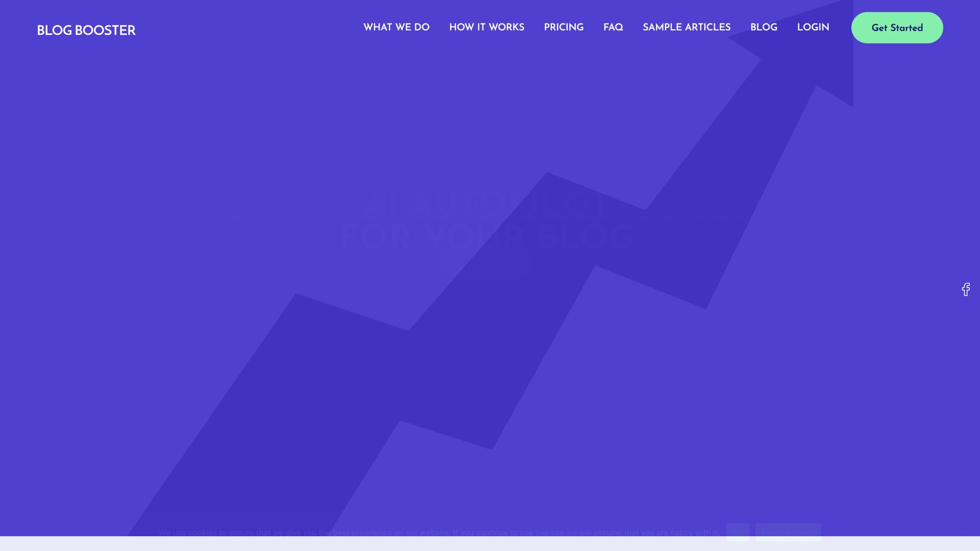Open the BLOG BOOSTER logo homepage link

point(86,31)
